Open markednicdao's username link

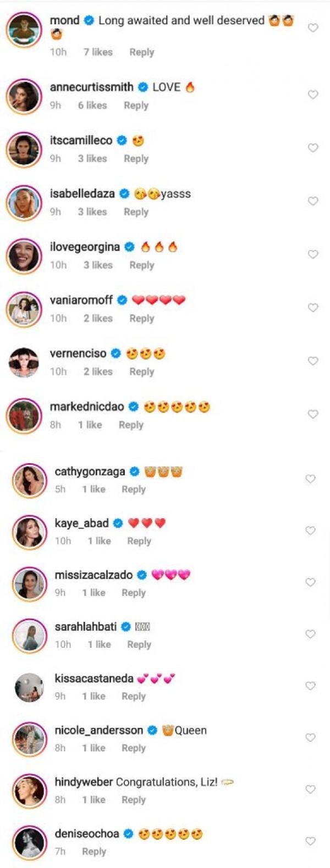pos(88,407)
